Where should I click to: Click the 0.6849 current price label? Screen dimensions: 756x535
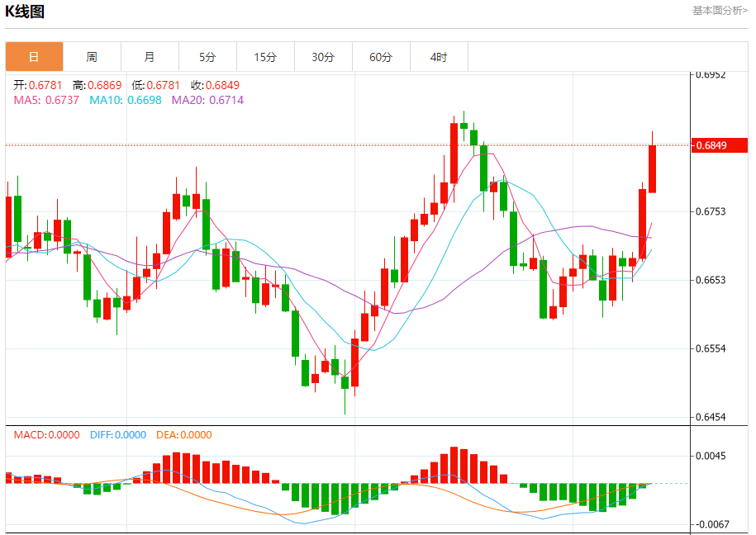coord(720,145)
